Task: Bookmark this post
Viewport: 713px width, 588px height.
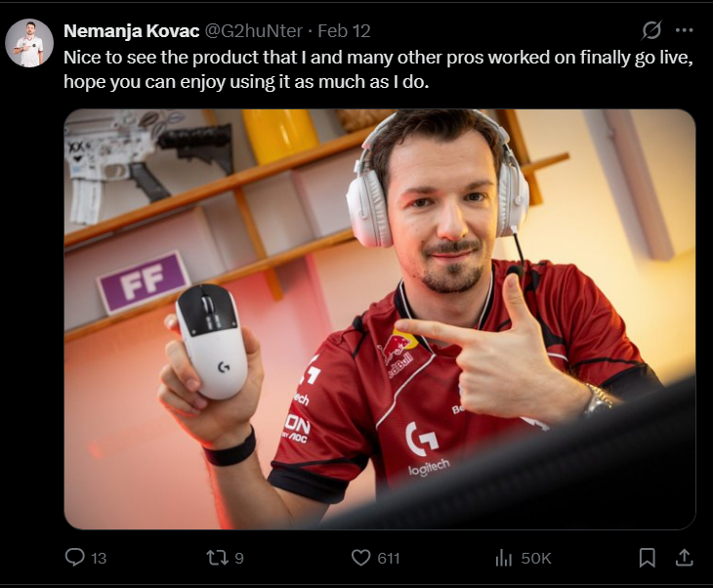Action: 647,558
